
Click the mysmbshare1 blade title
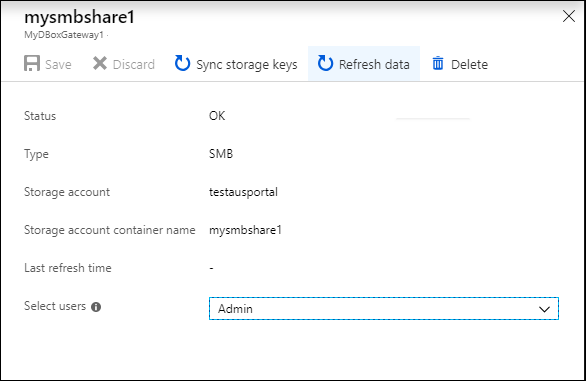[x=79, y=18]
